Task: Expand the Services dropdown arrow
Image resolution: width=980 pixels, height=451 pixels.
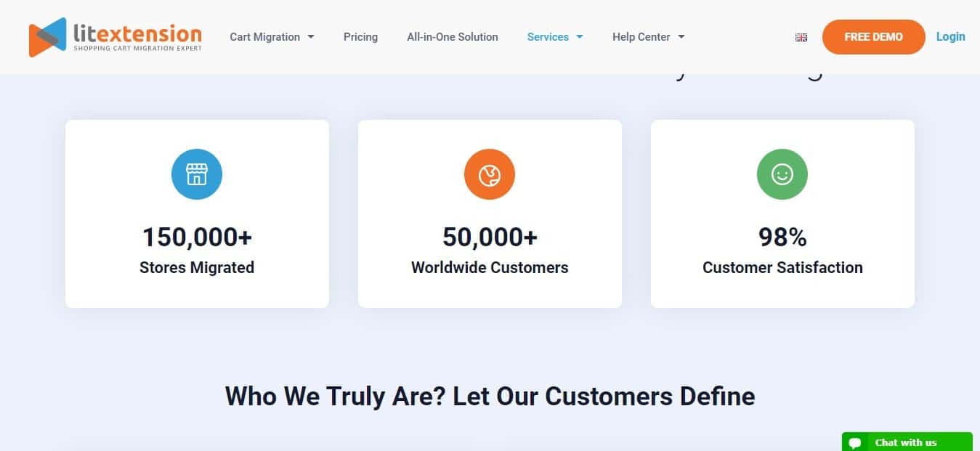Action: 580,37
